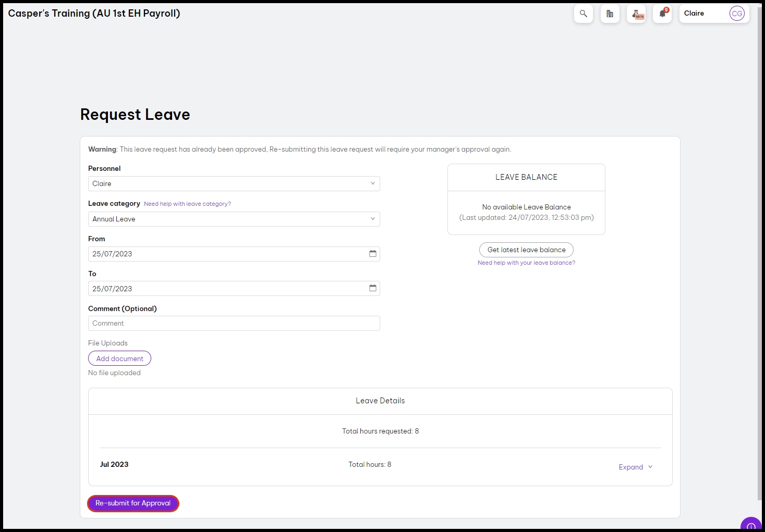The width and height of the screenshot is (765, 532).
Task: Click the CG avatar circle
Action: click(x=736, y=14)
